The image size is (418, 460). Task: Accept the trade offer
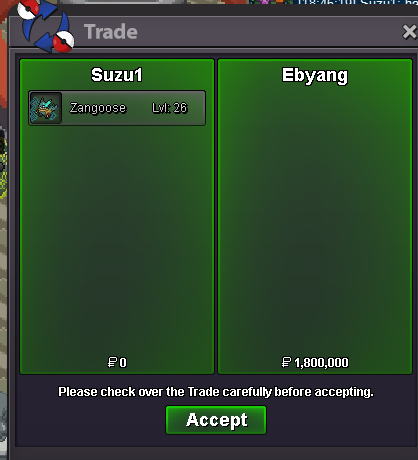[216, 420]
